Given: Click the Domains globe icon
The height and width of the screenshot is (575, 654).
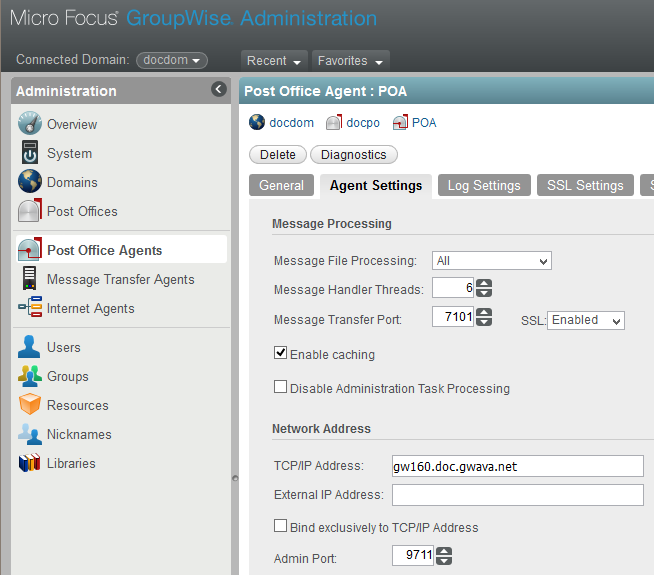Looking at the screenshot, I should click(x=30, y=181).
